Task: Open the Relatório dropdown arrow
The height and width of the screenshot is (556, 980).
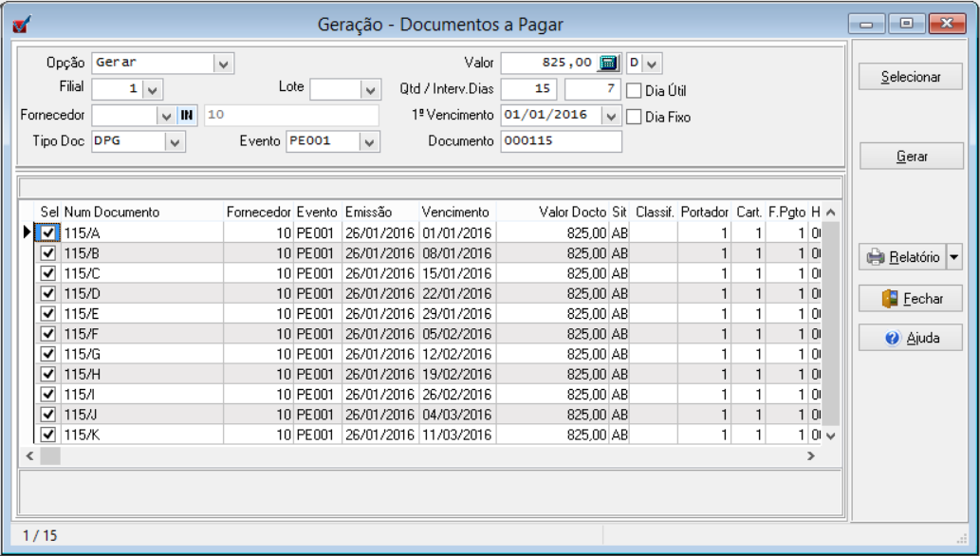Action: [954, 257]
